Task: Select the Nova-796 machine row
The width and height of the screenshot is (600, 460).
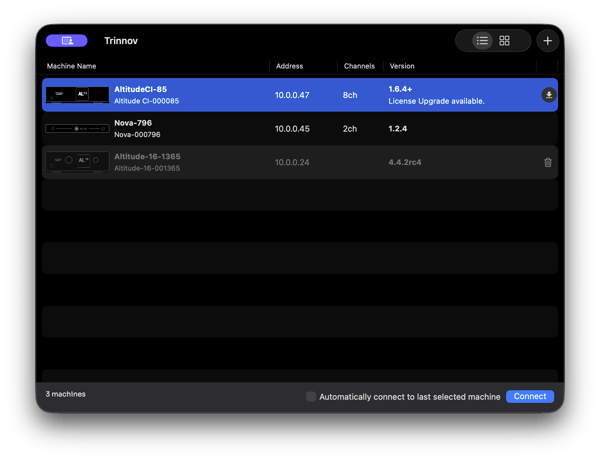Action: (300, 129)
